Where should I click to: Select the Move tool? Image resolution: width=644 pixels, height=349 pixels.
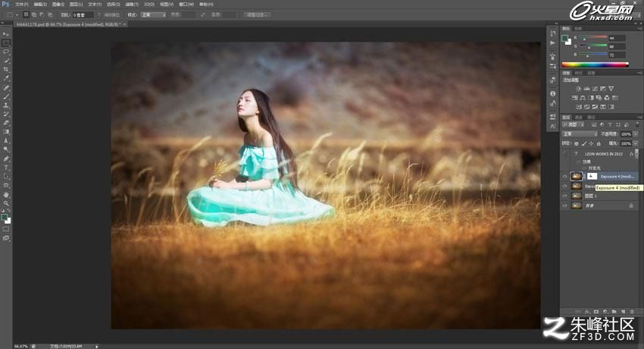(x=6, y=33)
